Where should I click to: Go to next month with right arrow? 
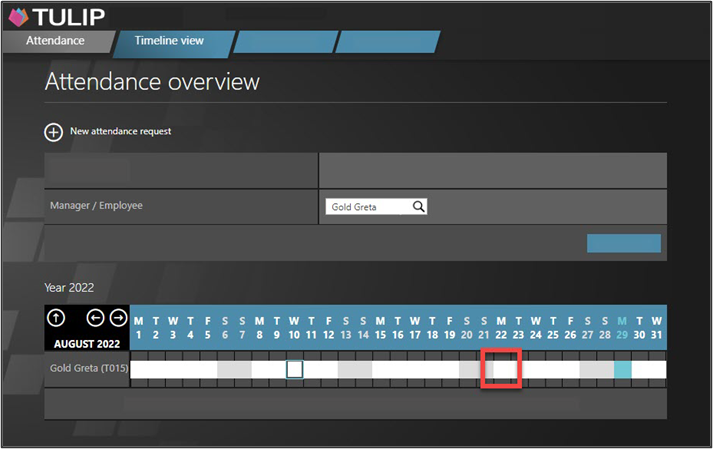(x=118, y=318)
